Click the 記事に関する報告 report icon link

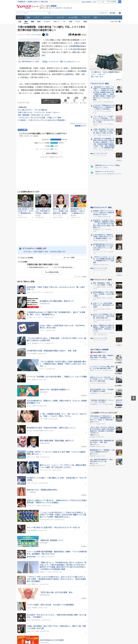coord(24,103)
